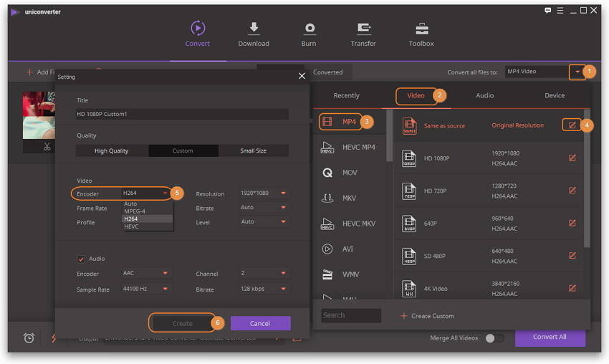Choose MPEG-4 in encoder list
609x364 pixels.
coord(147,211)
